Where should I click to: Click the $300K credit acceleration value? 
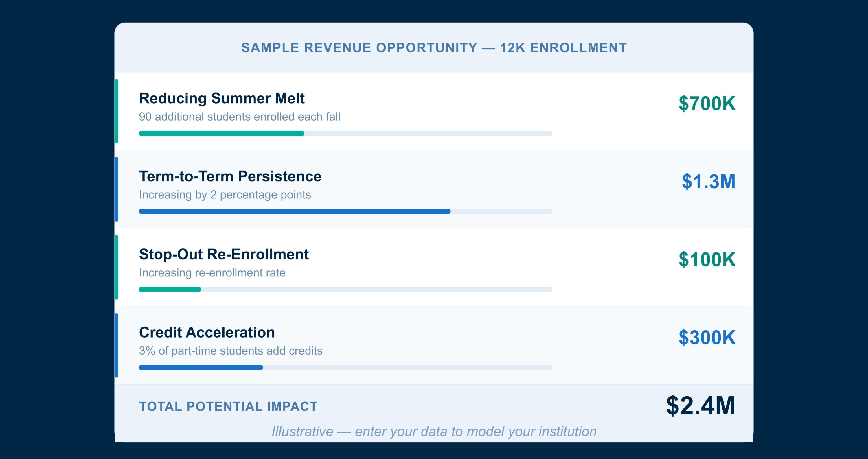tap(707, 337)
